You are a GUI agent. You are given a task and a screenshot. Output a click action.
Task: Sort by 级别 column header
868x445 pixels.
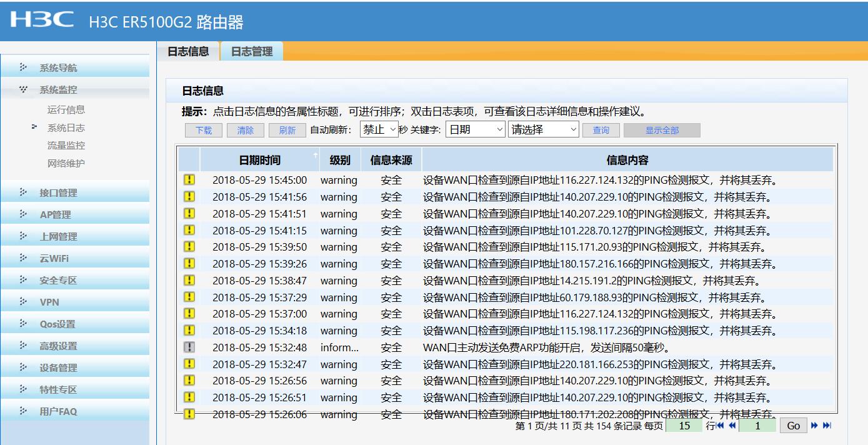340,160
